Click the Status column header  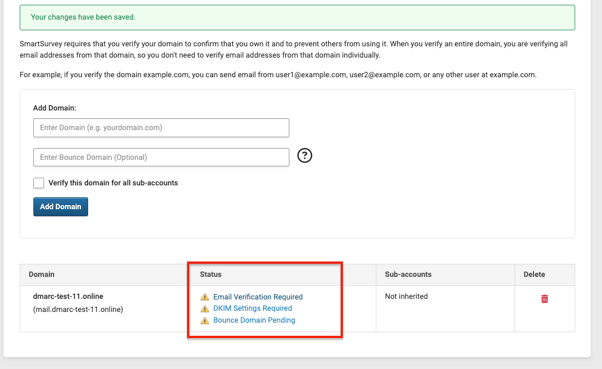210,275
